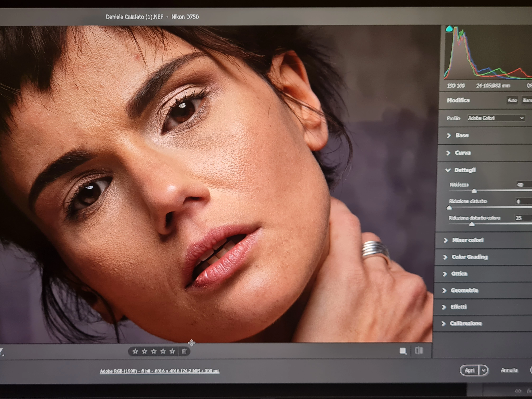This screenshot has height=399, width=532.
Task: Click the Nitidezza slider handle
Action: (474, 191)
